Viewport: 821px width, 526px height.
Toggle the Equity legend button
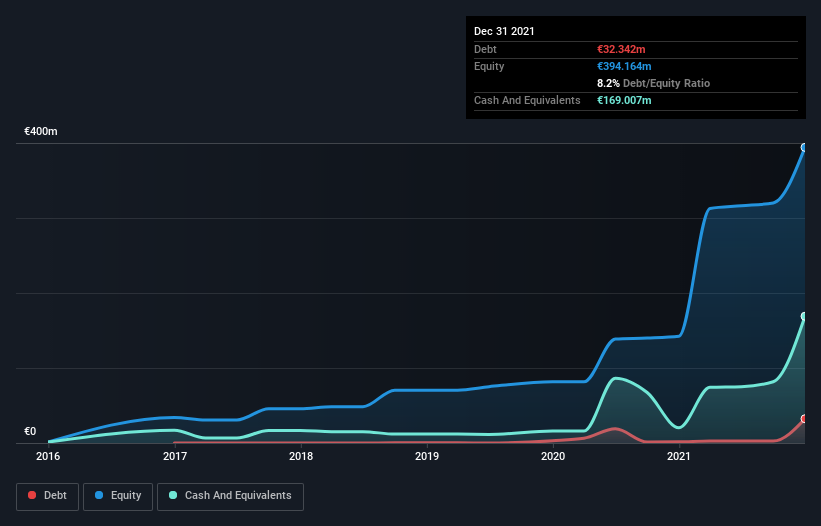coord(118,496)
